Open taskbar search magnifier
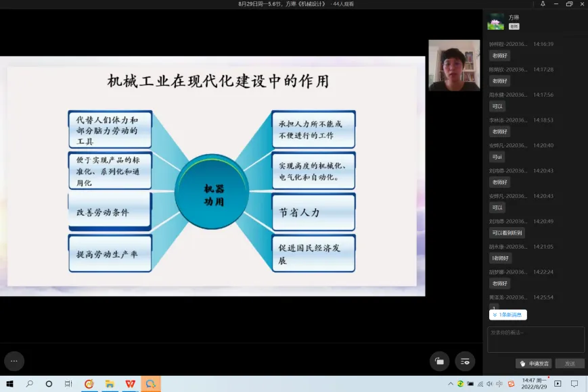This screenshot has height=392, width=588. pyautogui.click(x=29, y=384)
